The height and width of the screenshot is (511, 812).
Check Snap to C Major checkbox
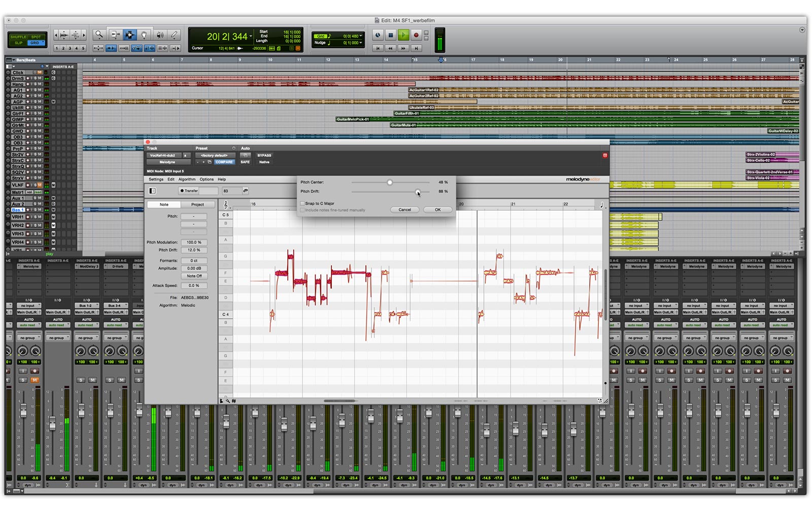click(302, 203)
